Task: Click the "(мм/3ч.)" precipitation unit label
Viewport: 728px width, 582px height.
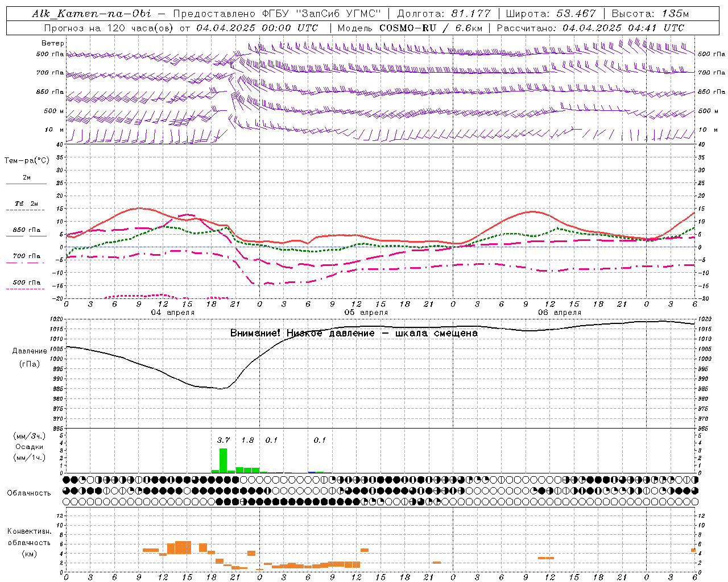Action: click(x=30, y=436)
